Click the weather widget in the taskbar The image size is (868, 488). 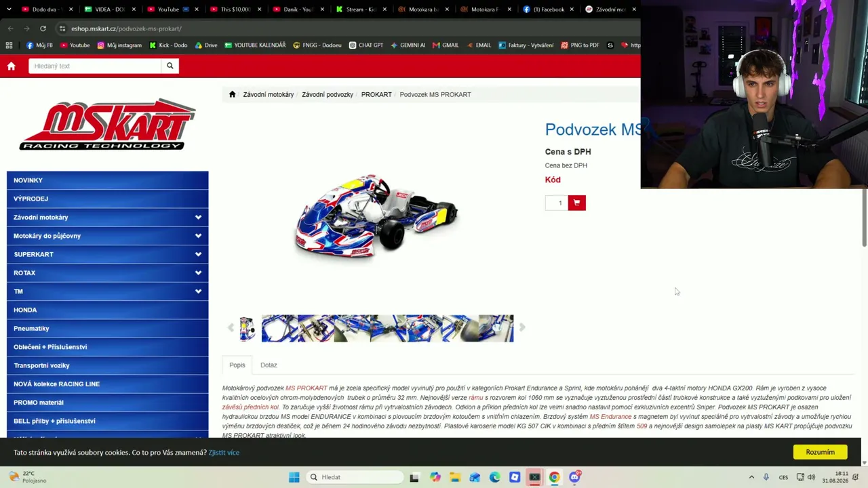point(27,477)
